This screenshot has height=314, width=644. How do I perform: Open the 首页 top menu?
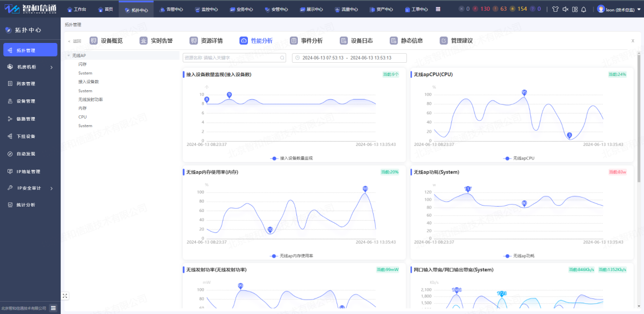[x=106, y=9]
